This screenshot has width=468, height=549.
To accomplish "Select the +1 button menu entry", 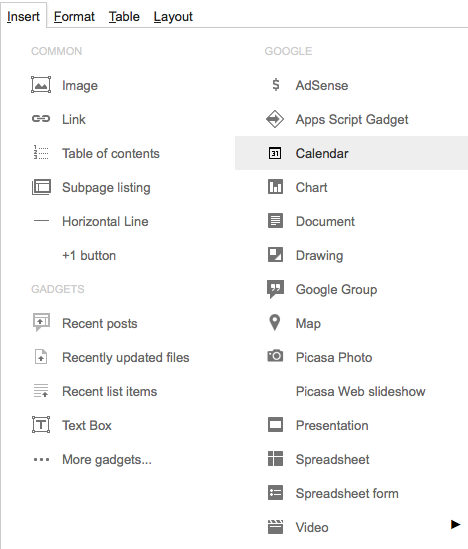I will 89,255.
